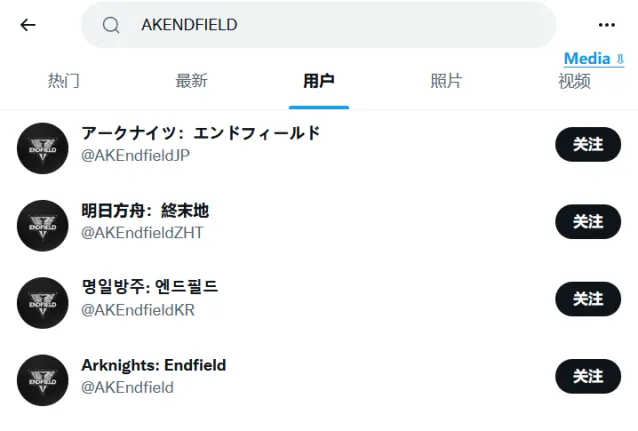Switch to the 最新 tab

pyautogui.click(x=191, y=81)
